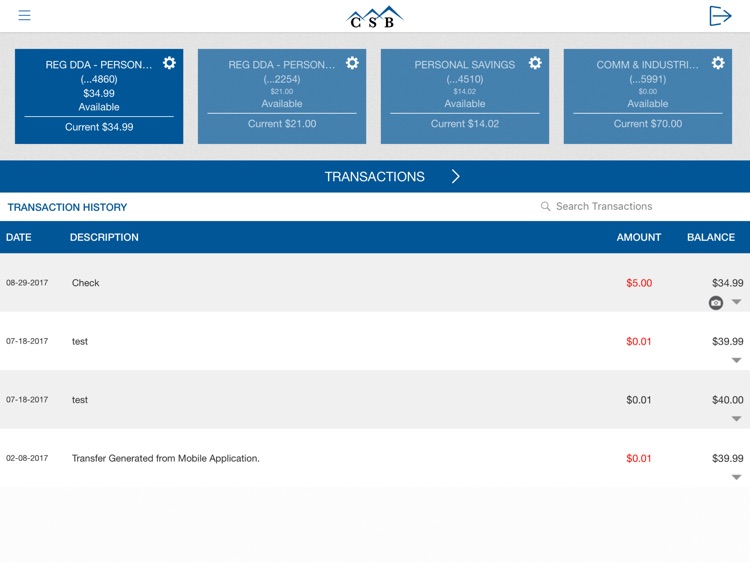The height and width of the screenshot is (562, 750).
Task: Click the Current $70.00 text
Action: [648, 123]
